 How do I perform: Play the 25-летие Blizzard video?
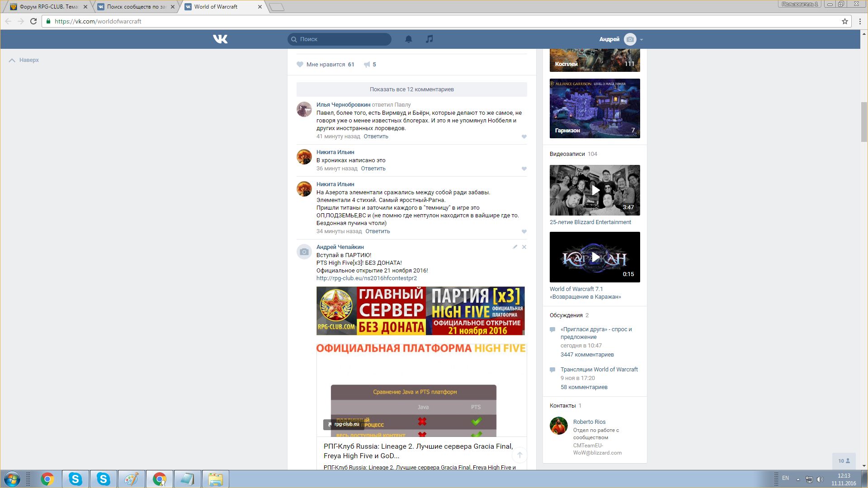click(x=595, y=190)
